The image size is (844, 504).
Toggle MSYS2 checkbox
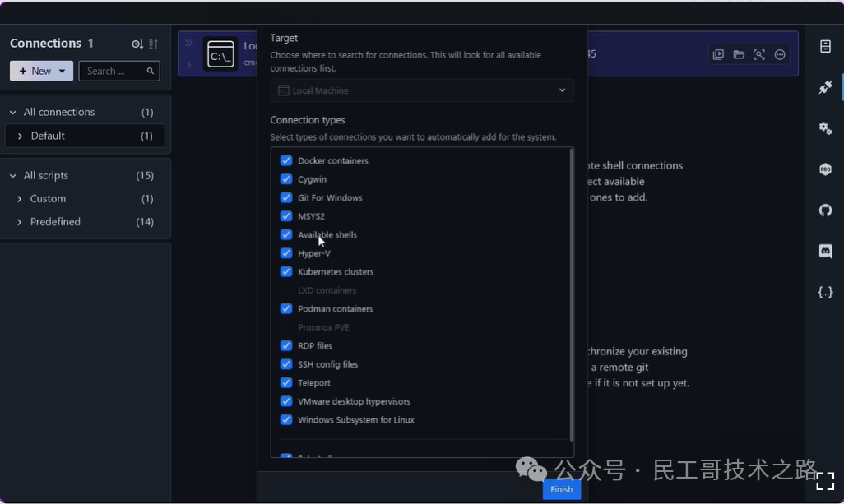click(286, 216)
